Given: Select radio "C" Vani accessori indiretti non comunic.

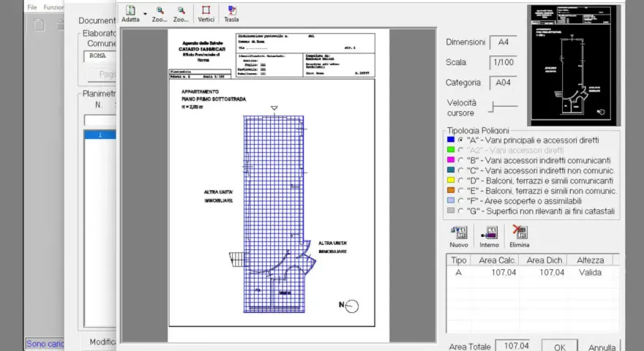Looking at the screenshot, I should tap(460, 170).
